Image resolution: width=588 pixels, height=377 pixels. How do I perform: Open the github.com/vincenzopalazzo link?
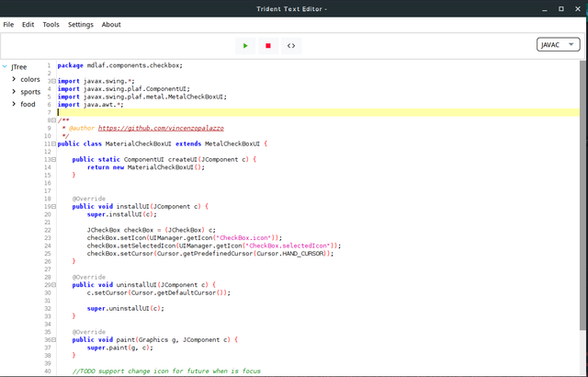[x=161, y=129]
